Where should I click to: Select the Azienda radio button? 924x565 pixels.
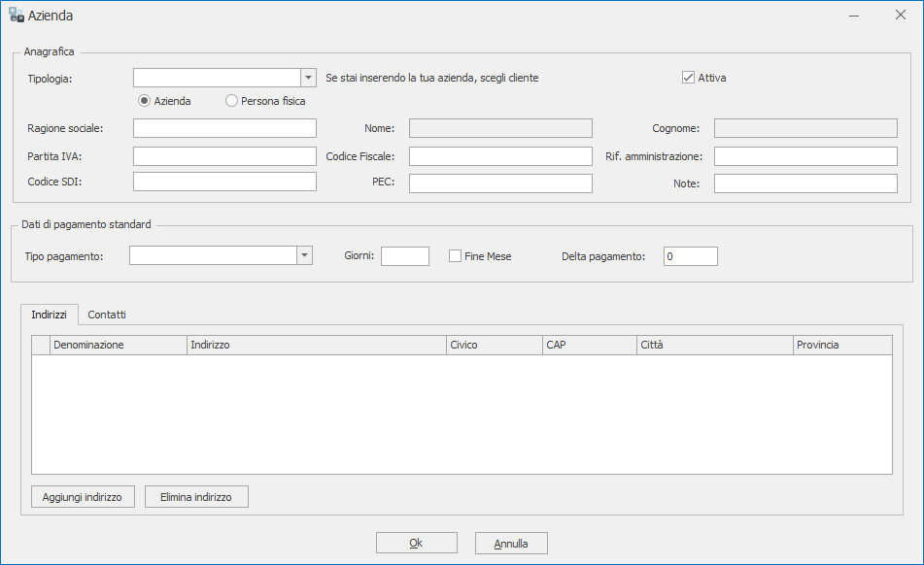(x=144, y=101)
